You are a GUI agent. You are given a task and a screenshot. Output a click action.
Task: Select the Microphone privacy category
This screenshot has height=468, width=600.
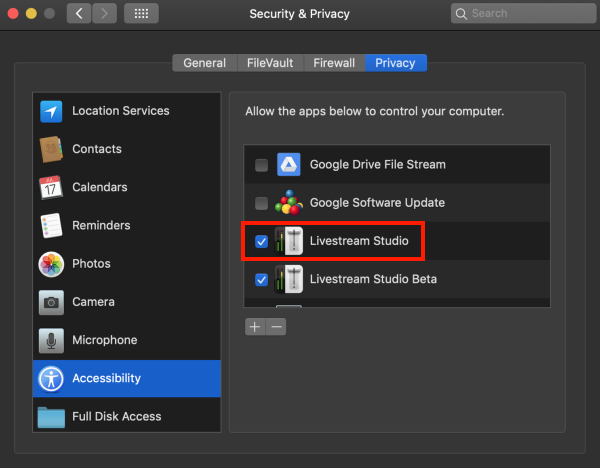[127, 340]
